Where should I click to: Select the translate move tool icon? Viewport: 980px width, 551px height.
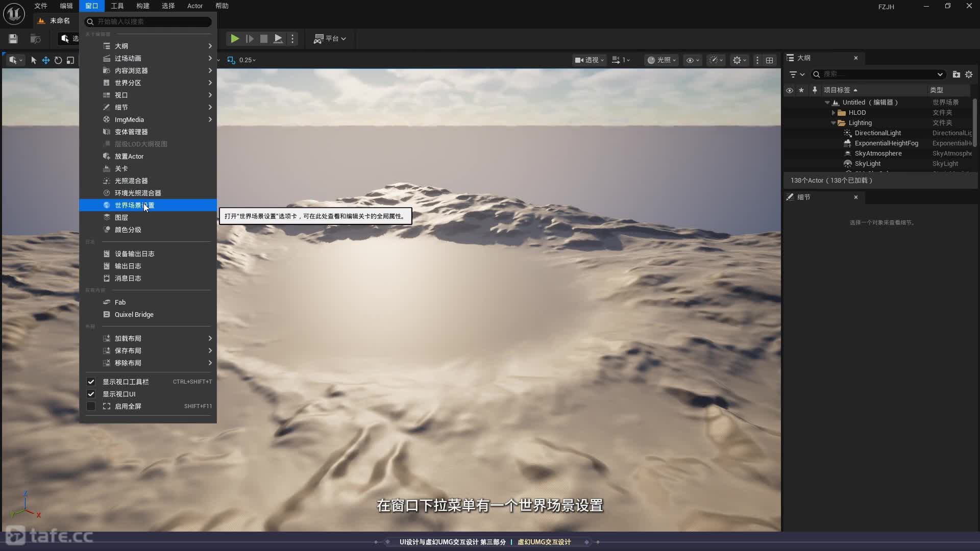point(46,60)
